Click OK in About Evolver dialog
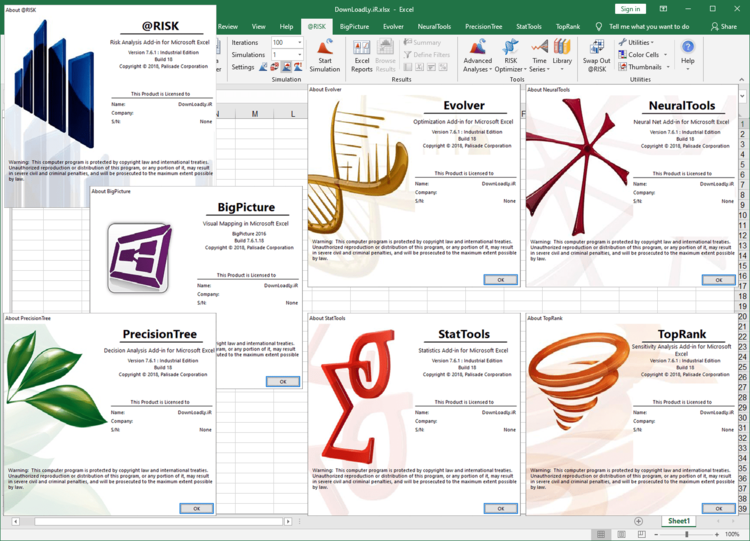 point(500,280)
